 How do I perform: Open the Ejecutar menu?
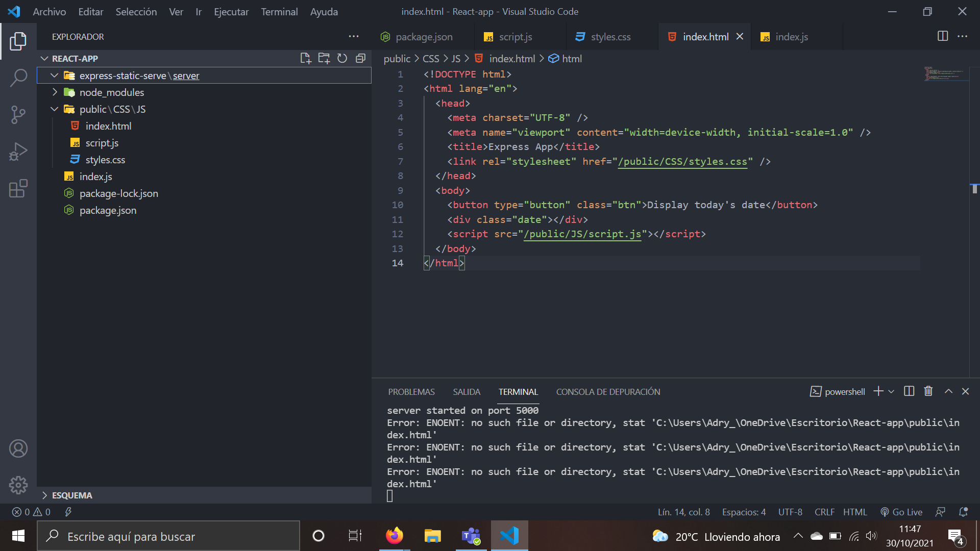pos(231,11)
